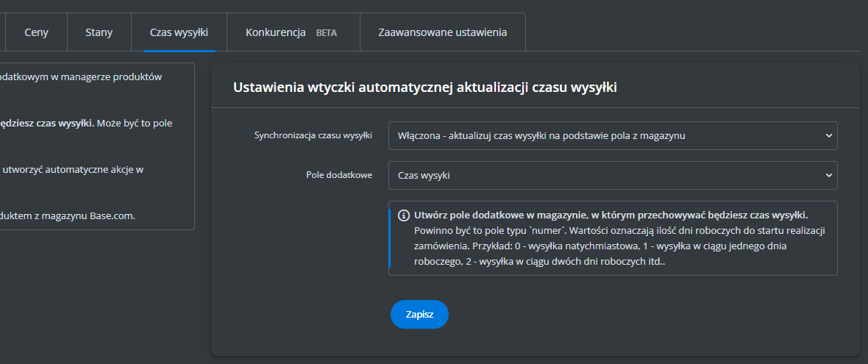The height and width of the screenshot is (364, 868).
Task: Click the chevron arrow on the Czas wysyki select box
Action: click(x=829, y=176)
